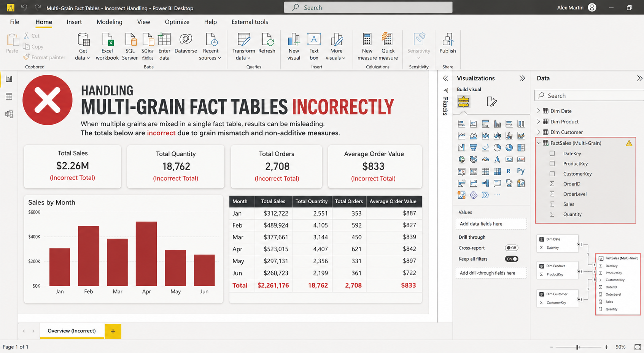Create a Quick measure
The image size is (644, 353).
coord(388,46)
